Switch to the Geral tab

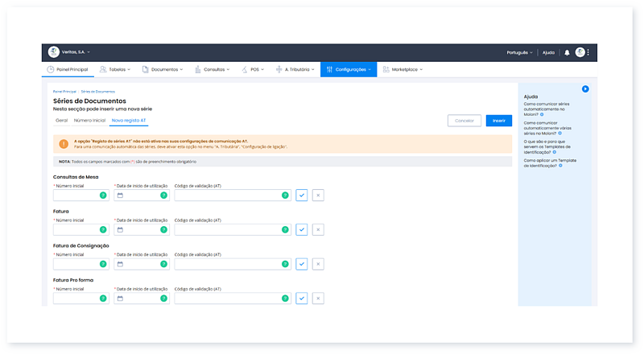(61, 120)
